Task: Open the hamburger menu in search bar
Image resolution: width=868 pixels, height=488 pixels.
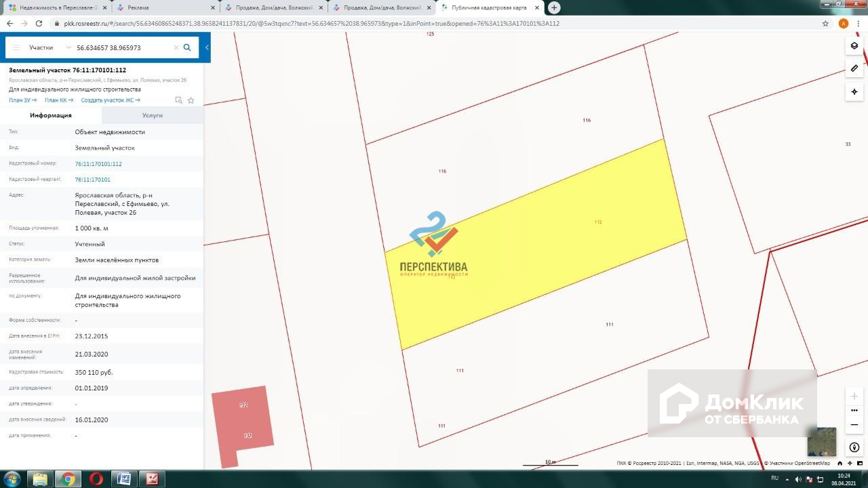Action: [16, 48]
